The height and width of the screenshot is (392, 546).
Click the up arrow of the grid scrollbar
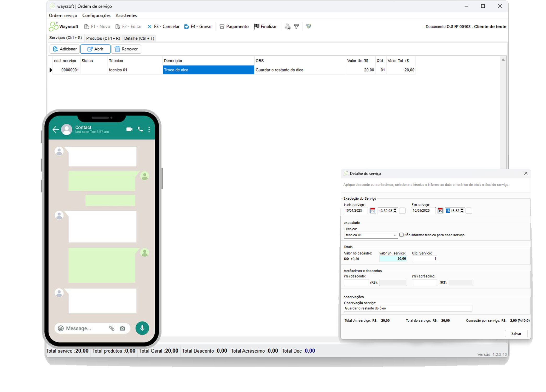point(503,60)
